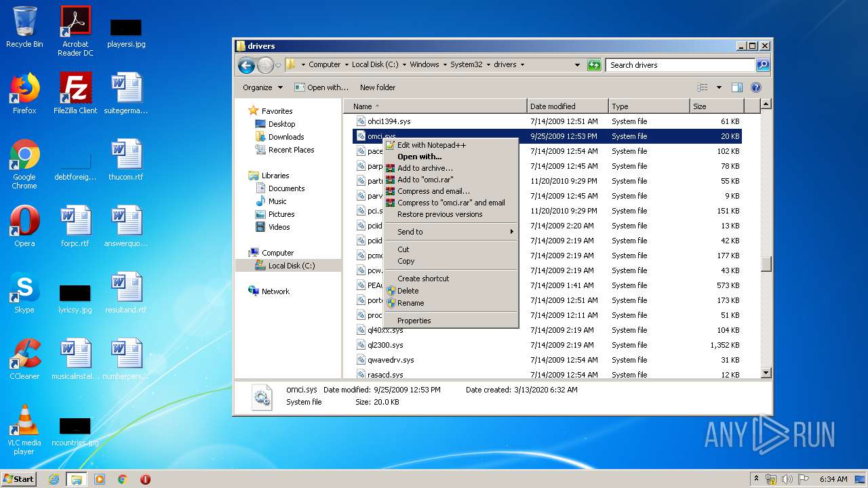
Task: Choose Rename from context menu
Action: [x=450, y=303]
